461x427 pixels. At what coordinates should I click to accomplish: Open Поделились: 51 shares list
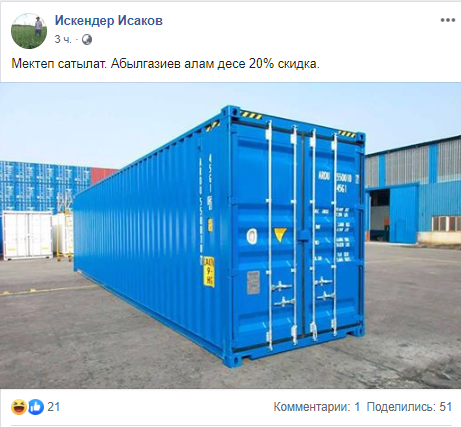click(x=409, y=407)
